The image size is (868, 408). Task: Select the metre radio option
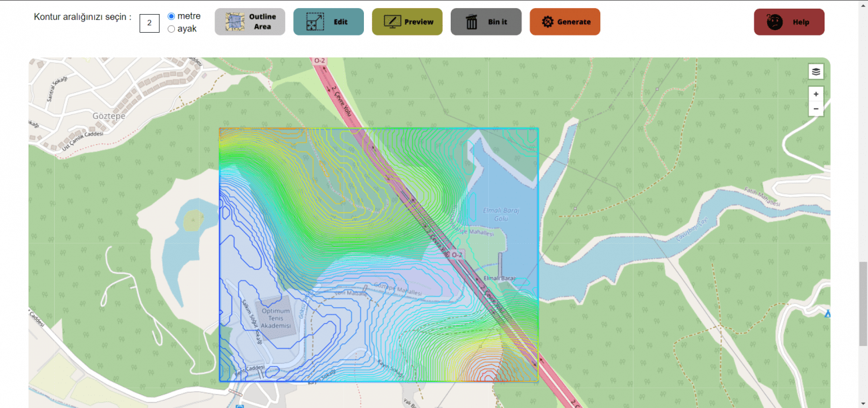(172, 16)
